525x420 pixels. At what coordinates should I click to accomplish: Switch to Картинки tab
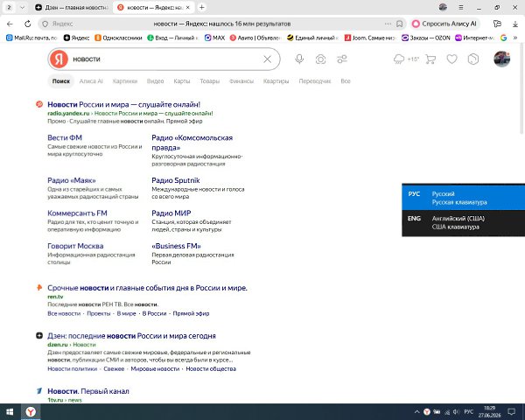pos(125,81)
